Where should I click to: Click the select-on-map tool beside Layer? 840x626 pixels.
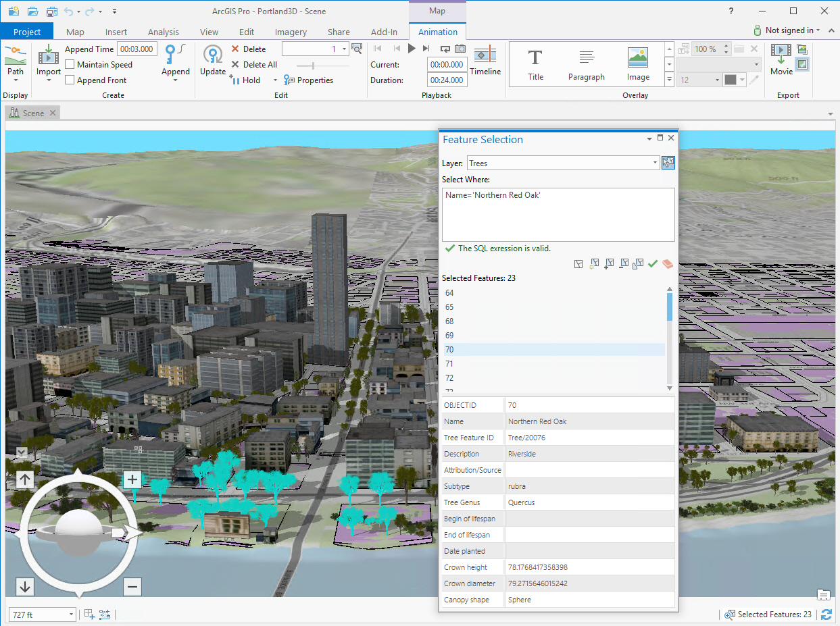click(x=668, y=163)
